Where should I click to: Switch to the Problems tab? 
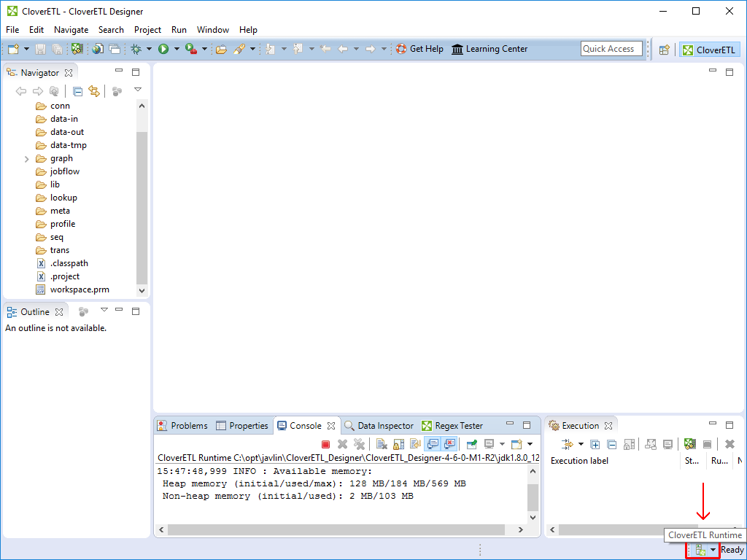click(182, 426)
